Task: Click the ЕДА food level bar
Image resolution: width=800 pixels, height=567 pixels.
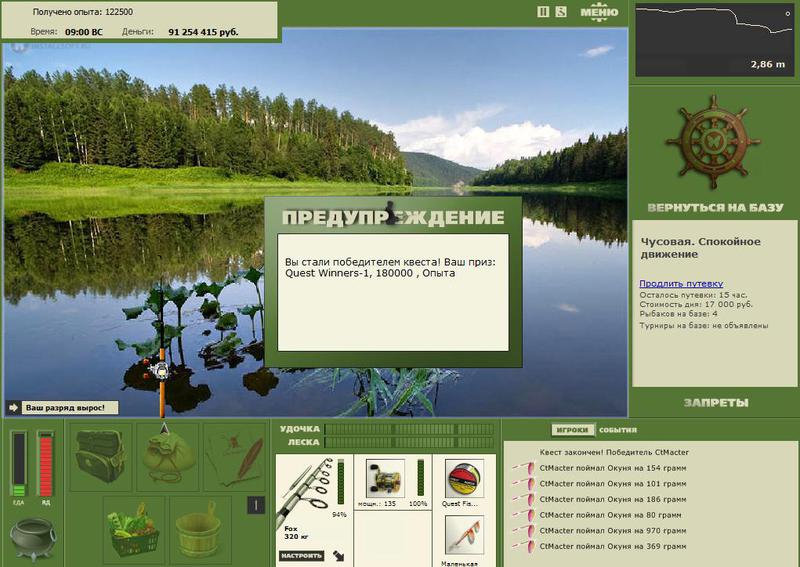Action: [x=18, y=463]
